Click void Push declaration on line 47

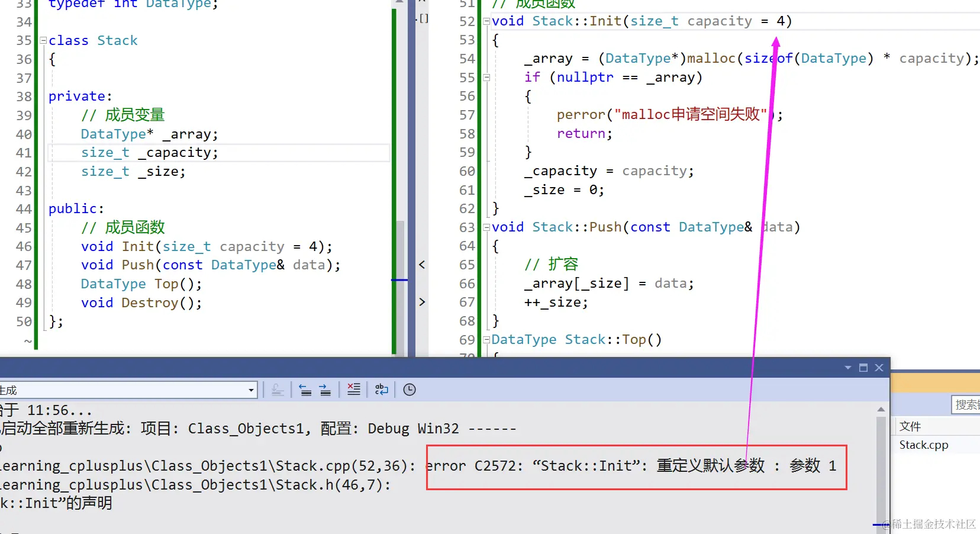pyautogui.click(x=211, y=265)
